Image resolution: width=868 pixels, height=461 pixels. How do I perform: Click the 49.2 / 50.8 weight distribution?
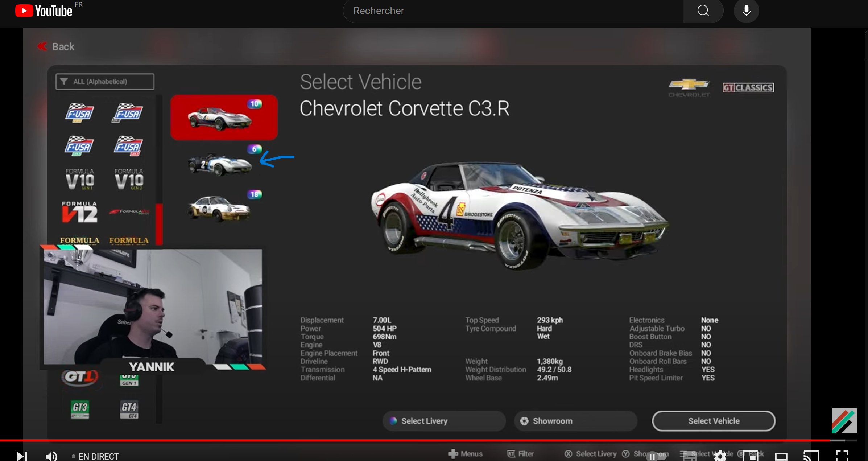click(x=554, y=370)
